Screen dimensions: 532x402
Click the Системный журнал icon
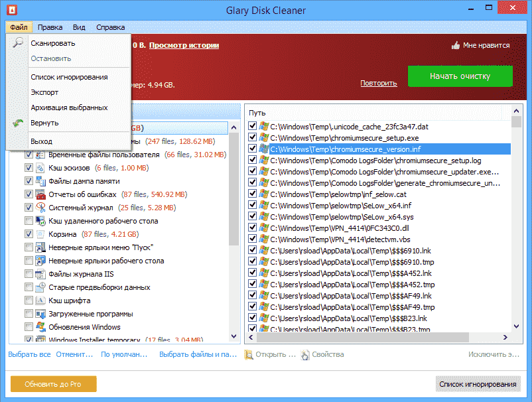click(x=40, y=208)
